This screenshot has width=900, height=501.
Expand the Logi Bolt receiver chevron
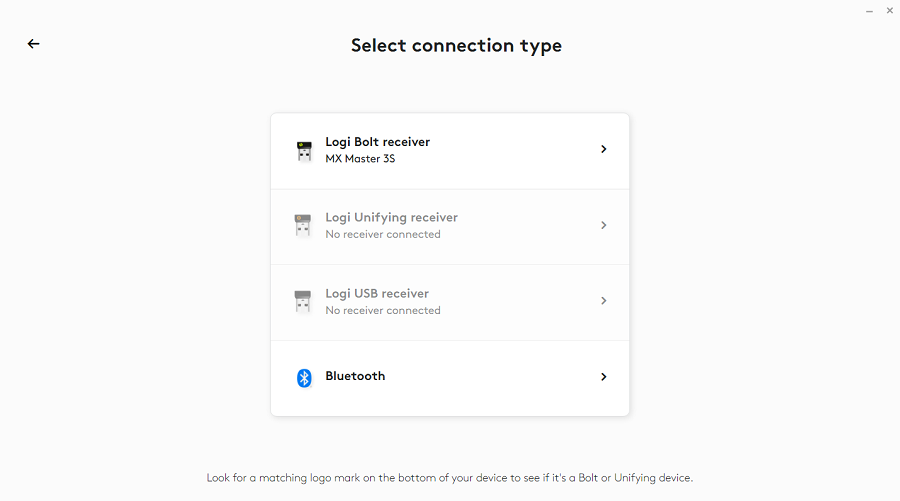(x=603, y=149)
